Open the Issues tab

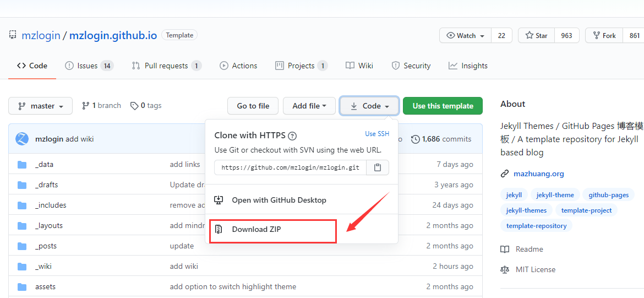pyautogui.click(x=89, y=66)
